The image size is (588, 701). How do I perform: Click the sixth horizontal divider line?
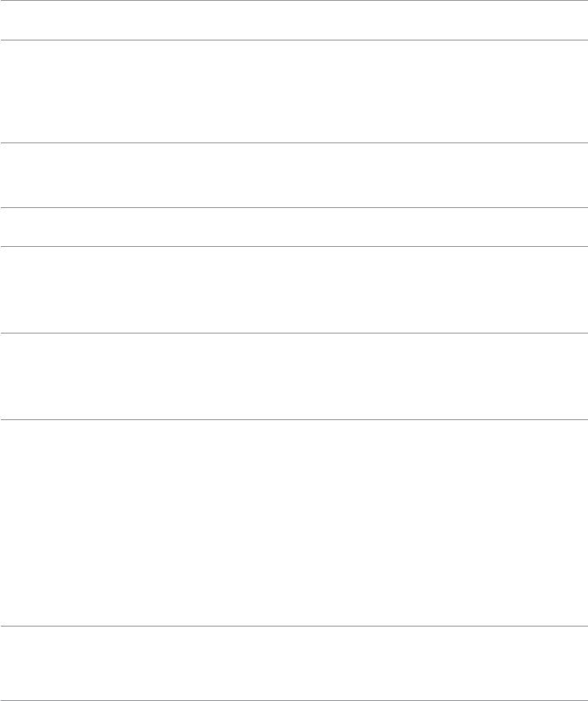[294, 333]
